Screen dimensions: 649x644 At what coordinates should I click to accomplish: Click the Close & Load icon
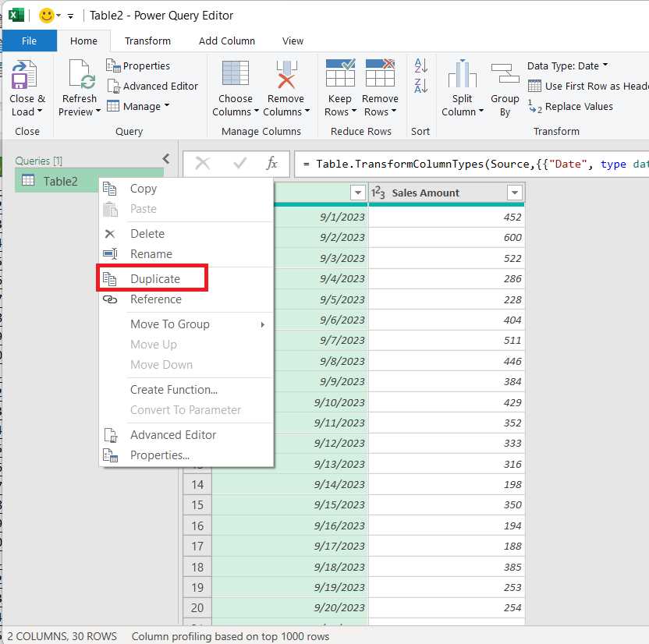coord(24,75)
